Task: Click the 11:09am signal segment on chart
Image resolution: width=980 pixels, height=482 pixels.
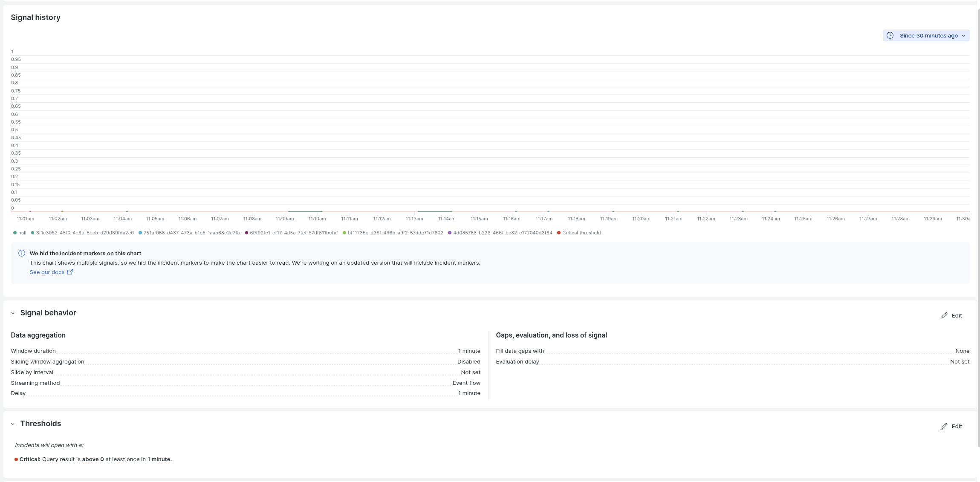Action: (x=305, y=211)
